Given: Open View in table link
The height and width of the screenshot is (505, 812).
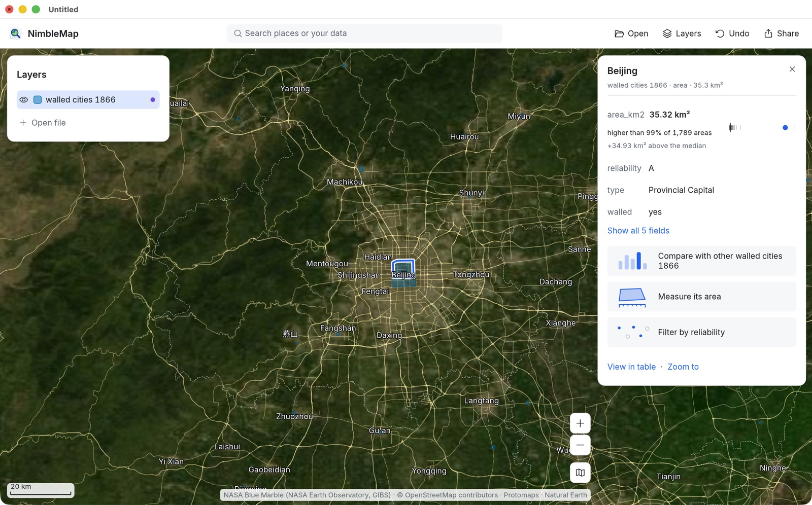Looking at the screenshot, I should (x=631, y=367).
